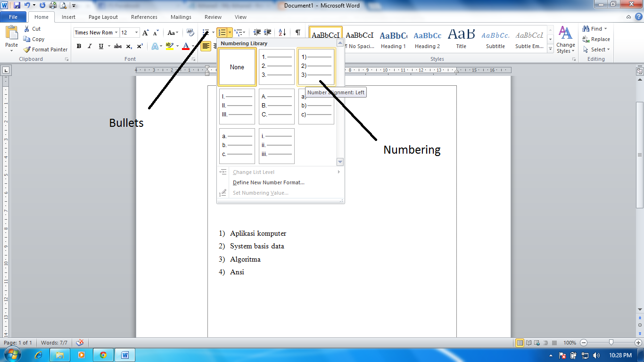Open the Change Case Aa dropdown
Viewport: 644px width, 362px height.
[173, 33]
